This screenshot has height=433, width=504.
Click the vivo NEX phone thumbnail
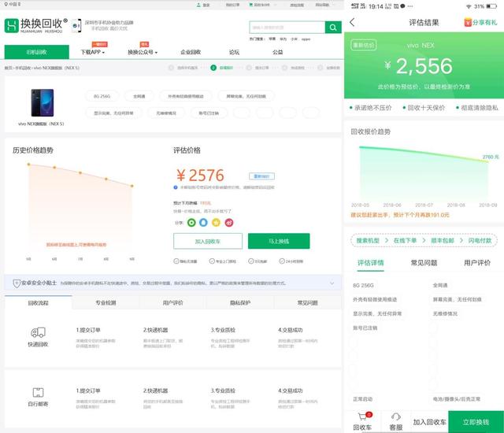(43, 103)
